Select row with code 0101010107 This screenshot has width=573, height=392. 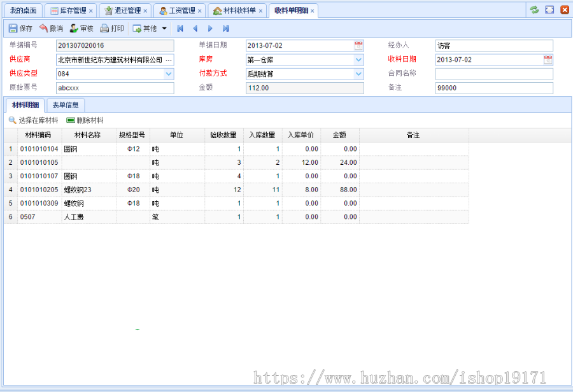236,176
